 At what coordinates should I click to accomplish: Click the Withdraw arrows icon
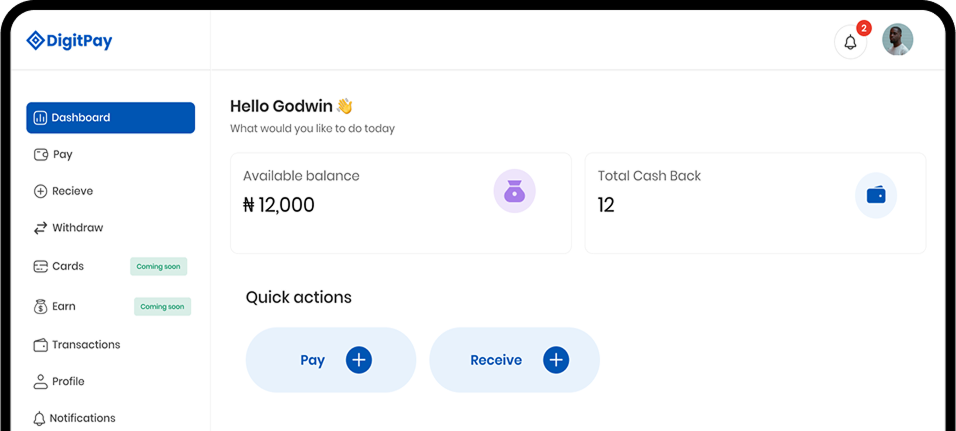click(x=40, y=228)
